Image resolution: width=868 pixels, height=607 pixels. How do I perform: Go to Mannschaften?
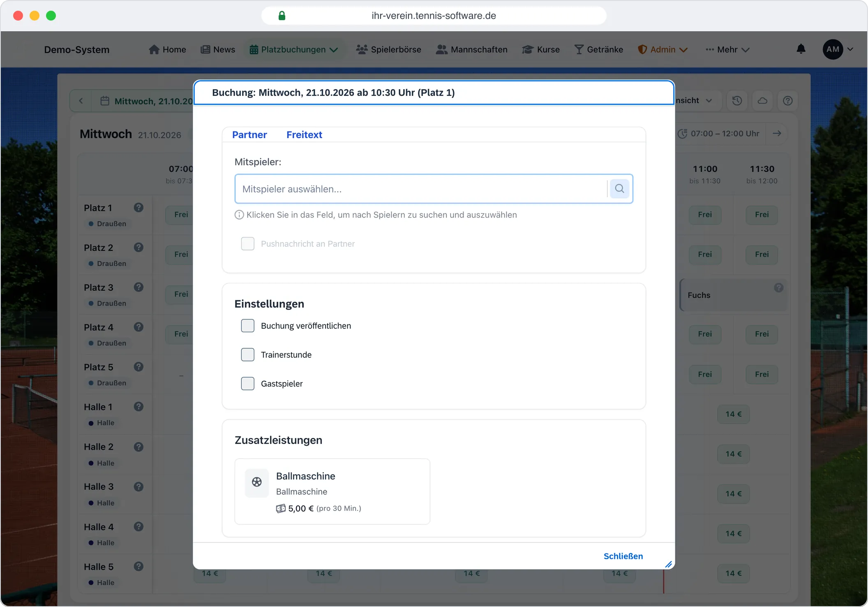pos(472,50)
